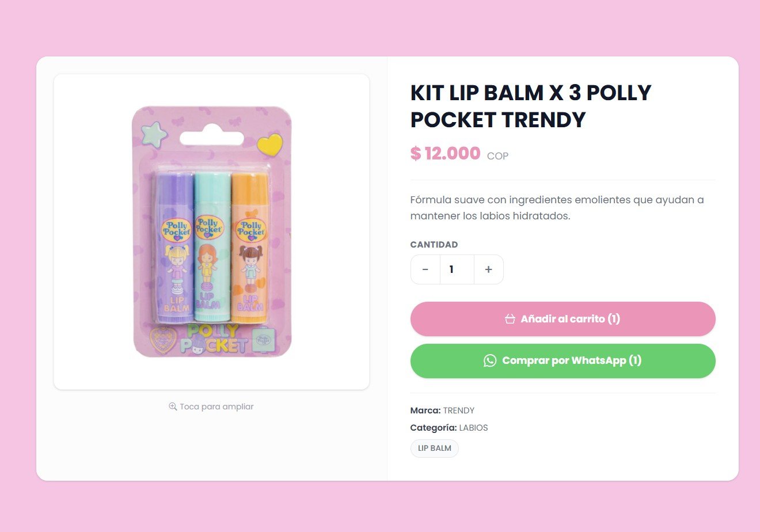Select the LIP BALM tag chip
Viewport: 760px width, 532px height.
click(x=435, y=449)
